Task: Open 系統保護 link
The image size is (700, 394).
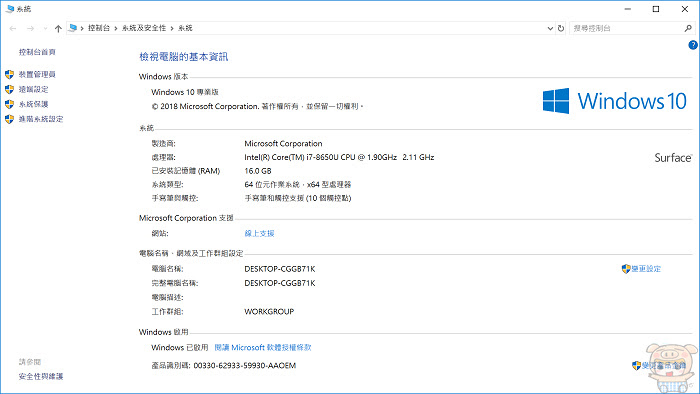Action: point(33,104)
